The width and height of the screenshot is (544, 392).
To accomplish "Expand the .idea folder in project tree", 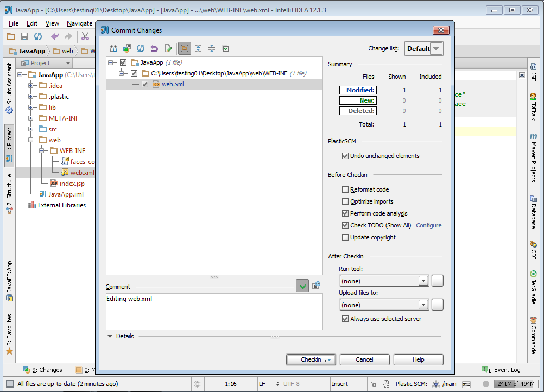I will (x=30, y=85).
